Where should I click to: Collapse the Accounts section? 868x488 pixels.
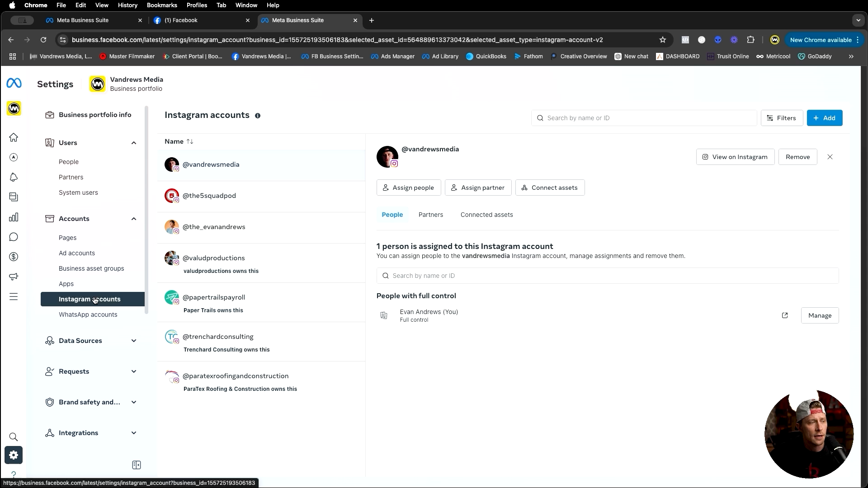134,219
